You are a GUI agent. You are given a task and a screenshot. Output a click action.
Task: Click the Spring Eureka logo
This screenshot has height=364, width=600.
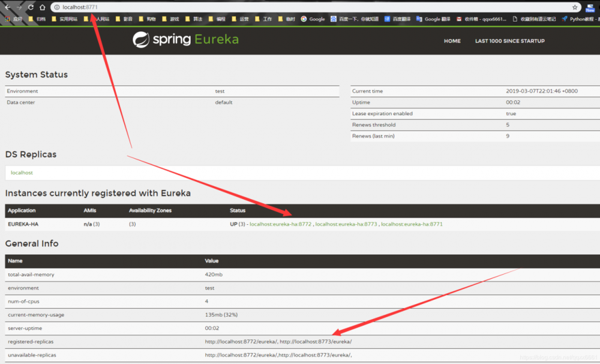[x=185, y=40]
